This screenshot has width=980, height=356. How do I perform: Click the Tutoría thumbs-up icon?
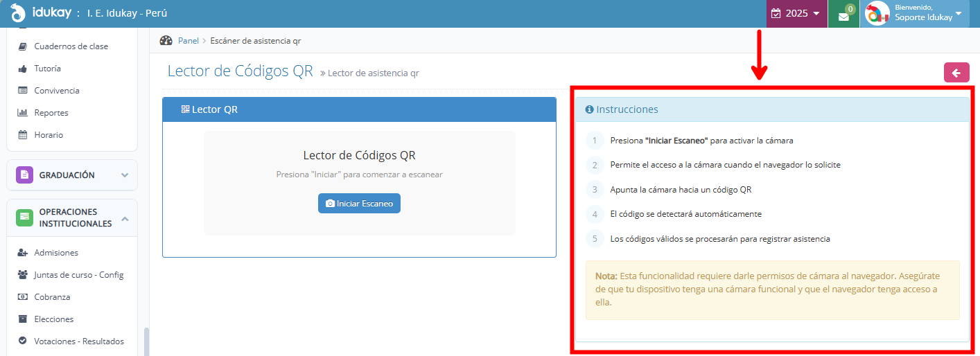pos(22,69)
